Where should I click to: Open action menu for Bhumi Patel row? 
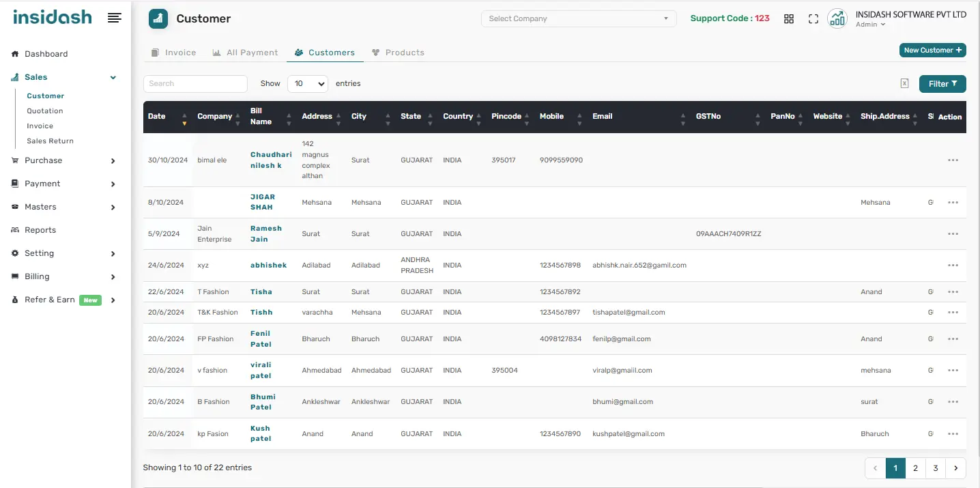[x=953, y=402]
